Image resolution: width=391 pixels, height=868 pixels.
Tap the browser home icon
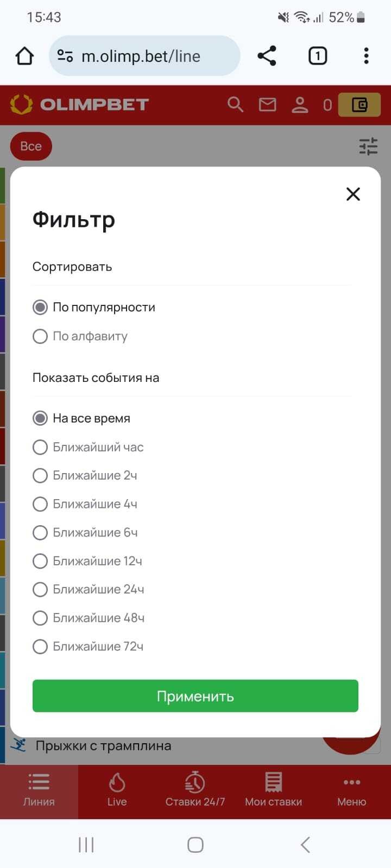click(24, 56)
